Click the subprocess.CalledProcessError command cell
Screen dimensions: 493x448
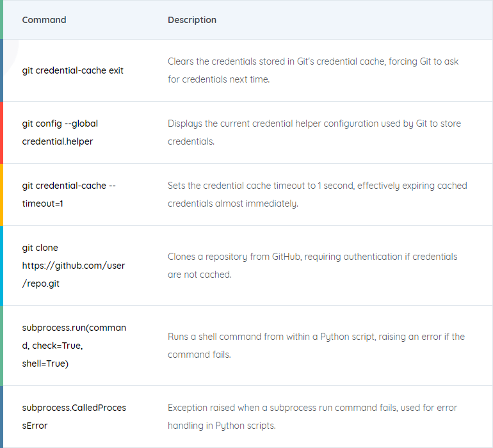(x=74, y=417)
